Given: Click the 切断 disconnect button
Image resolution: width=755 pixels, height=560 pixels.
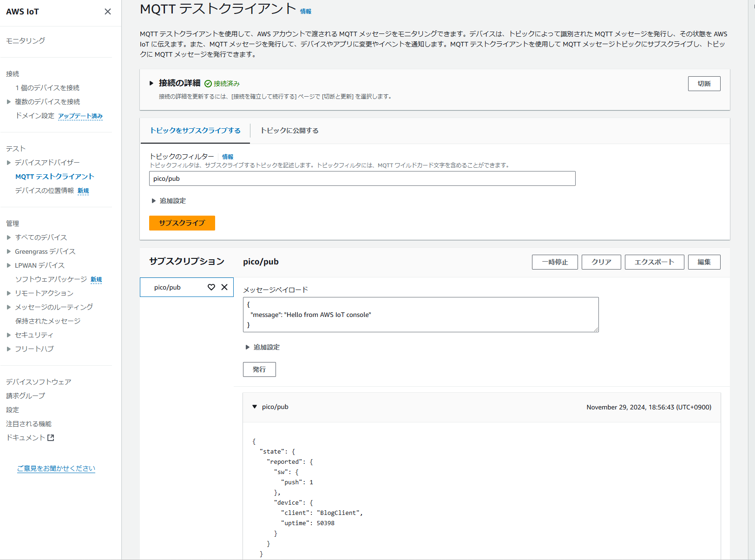Looking at the screenshot, I should pos(704,84).
